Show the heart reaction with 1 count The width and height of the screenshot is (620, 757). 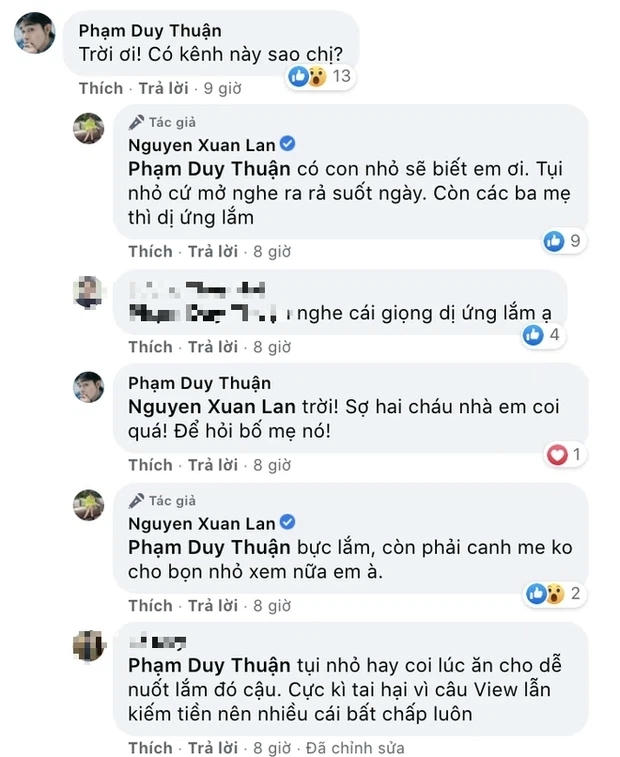564,454
